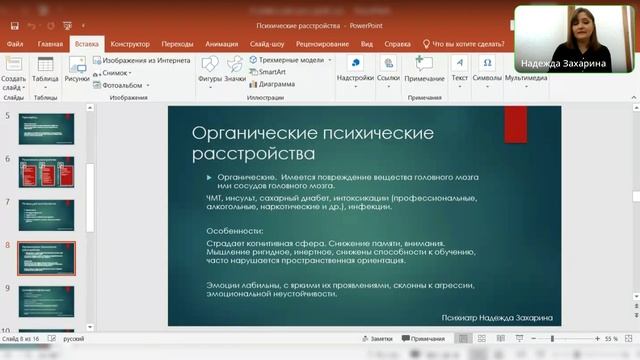Image resolution: width=640 pixels, height=360 pixels.
Task: Click the spell check status icon
Action: click(52, 339)
